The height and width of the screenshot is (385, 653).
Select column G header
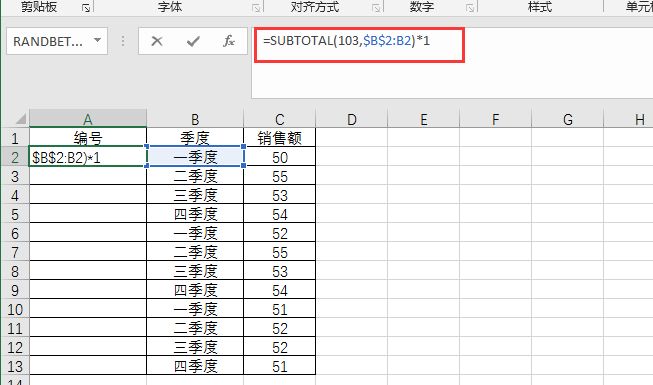568,119
